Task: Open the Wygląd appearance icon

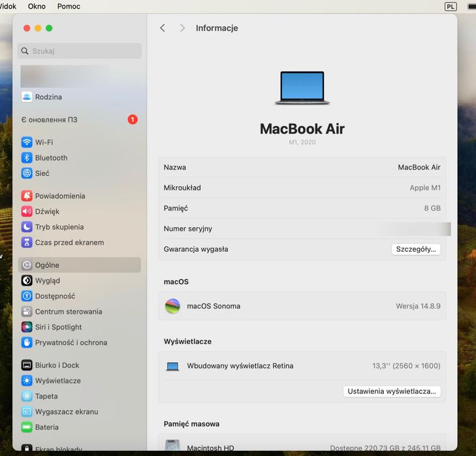Action: click(27, 281)
